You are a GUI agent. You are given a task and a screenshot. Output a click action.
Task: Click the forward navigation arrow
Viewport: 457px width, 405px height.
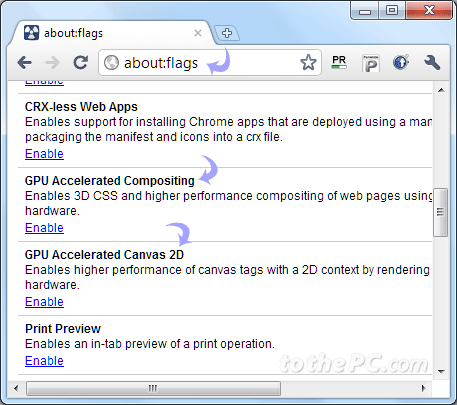(x=52, y=62)
